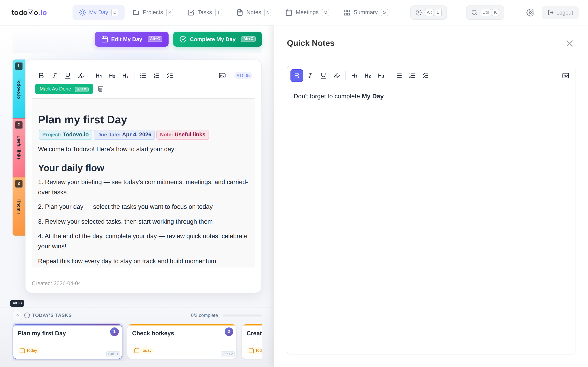
Task: Select highlighter in task editor toolbar
Action: pos(81,76)
